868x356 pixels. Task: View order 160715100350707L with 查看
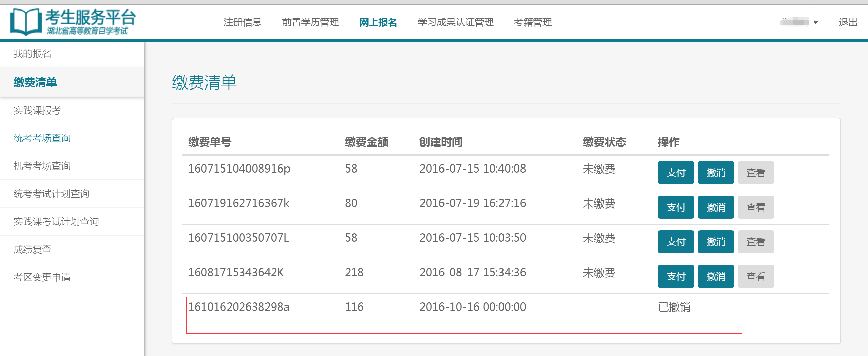[756, 242]
